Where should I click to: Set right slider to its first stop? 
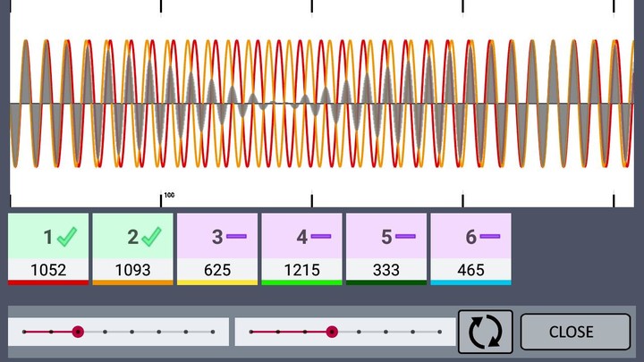251,332
